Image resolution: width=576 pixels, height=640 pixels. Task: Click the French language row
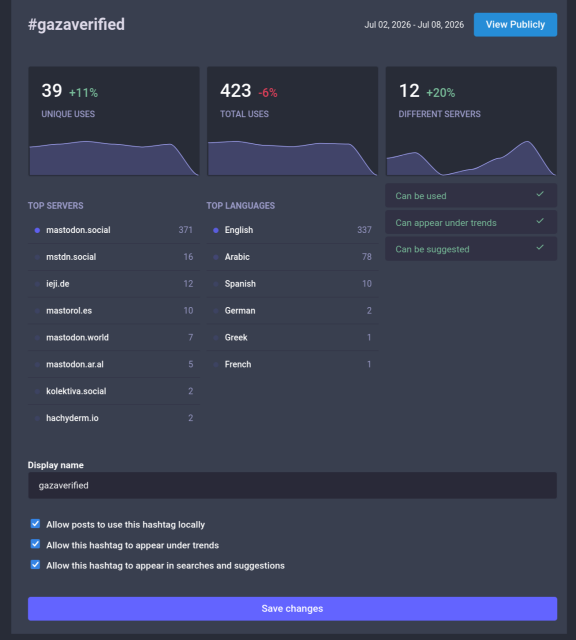pyautogui.click(x=292, y=364)
